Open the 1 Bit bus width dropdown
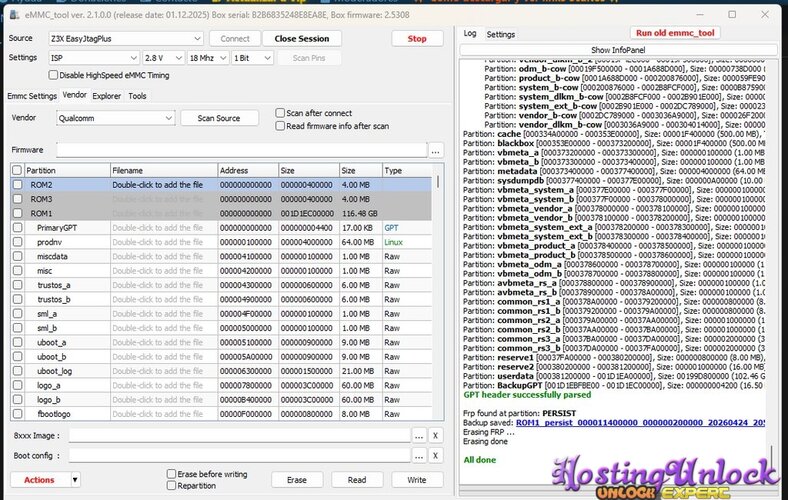Image resolution: width=788 pixels, height=500 pixels. (x=252, y=58)
